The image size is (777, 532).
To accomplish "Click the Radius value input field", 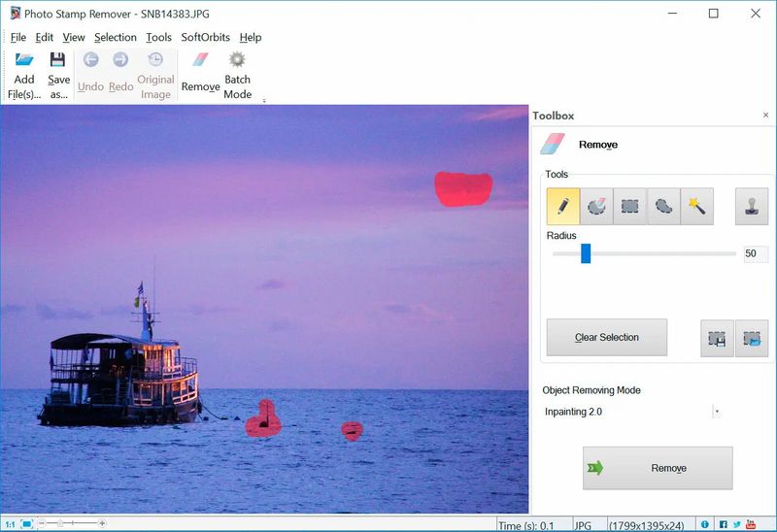I will point(755,253).
